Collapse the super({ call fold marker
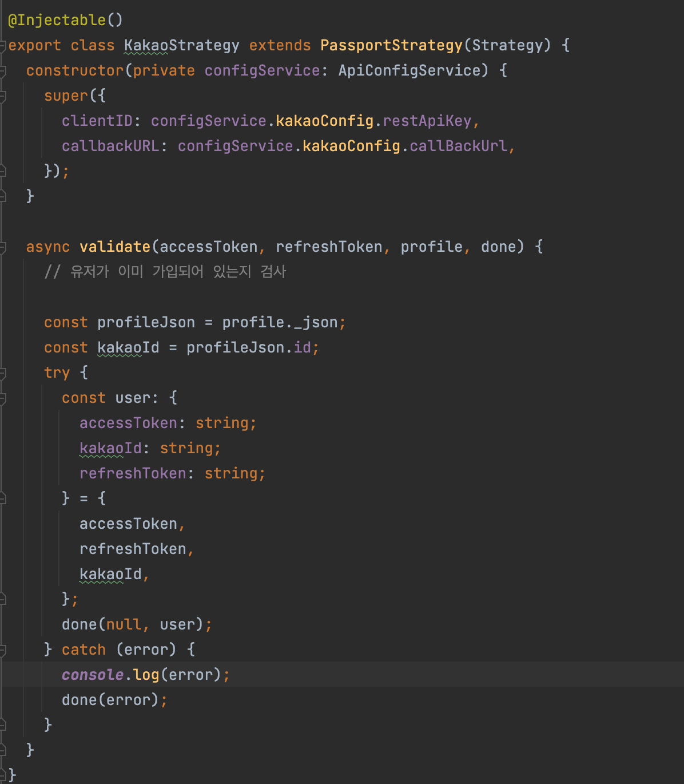Screen dimensions: 684x784 pos(2,96)
